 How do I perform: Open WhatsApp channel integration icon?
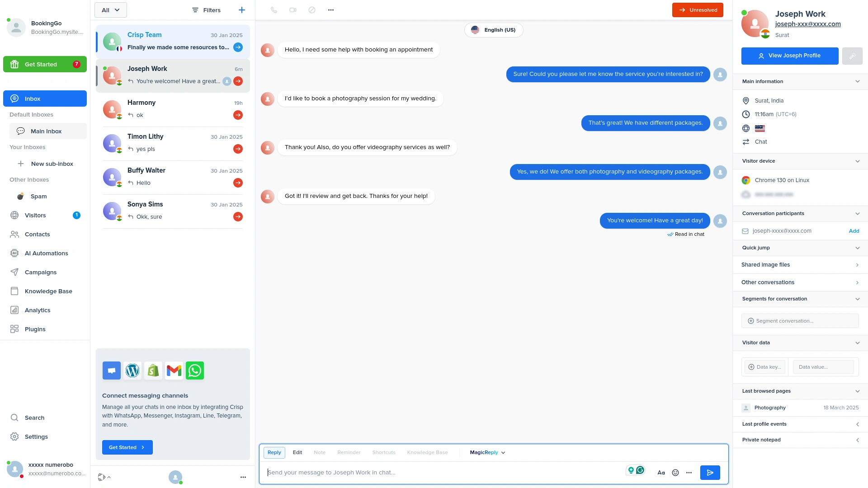(195, 371)
